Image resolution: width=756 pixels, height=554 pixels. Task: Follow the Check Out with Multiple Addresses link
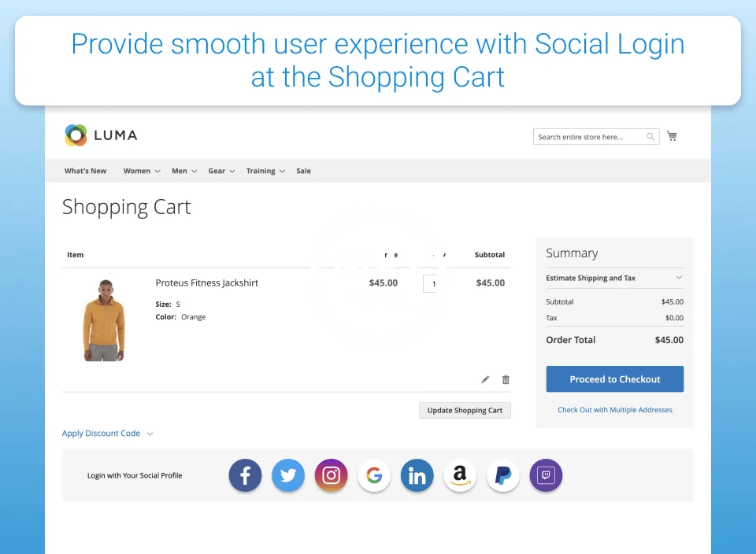pyautogui.click(x=615, y=410)
